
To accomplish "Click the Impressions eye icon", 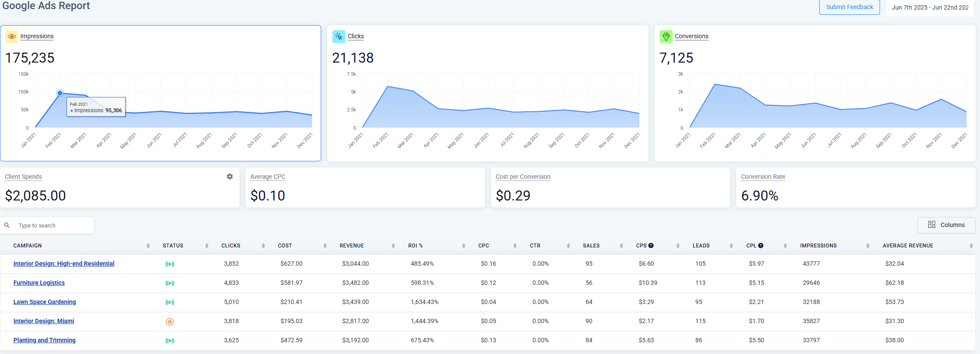I will point(12,37).
